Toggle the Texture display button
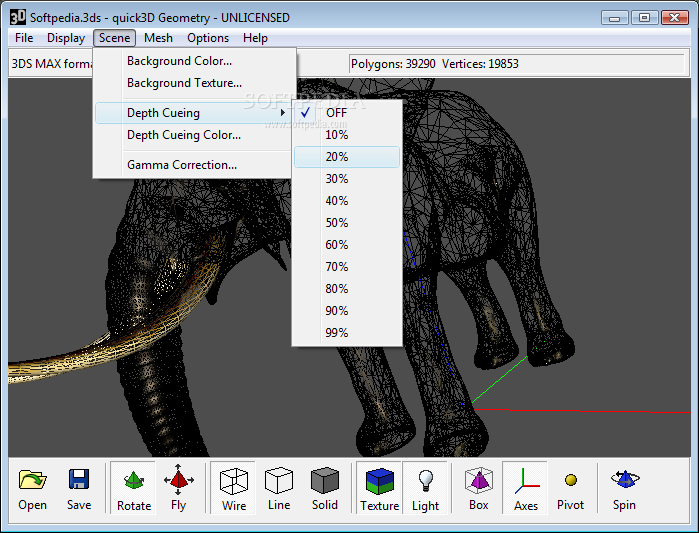This screenshot has width=699, height=533. click(379, 488)
